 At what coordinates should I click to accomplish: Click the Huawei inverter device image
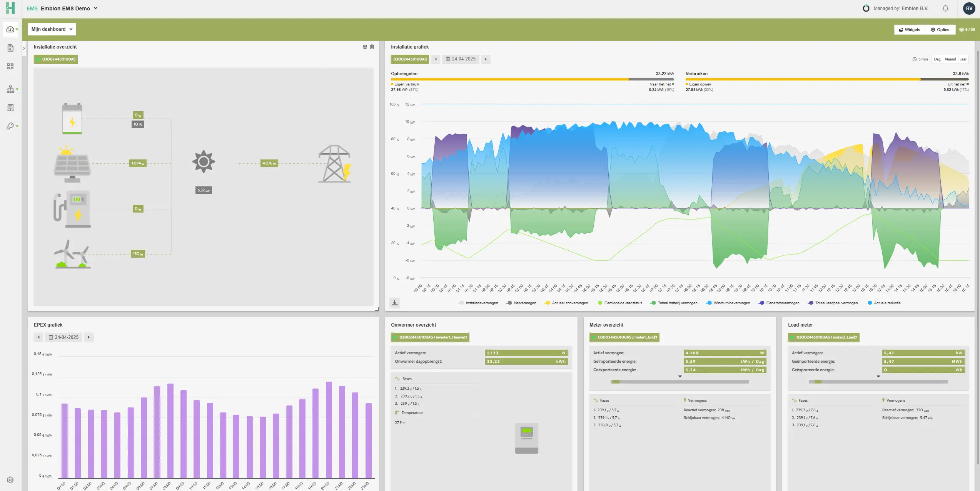527,438
